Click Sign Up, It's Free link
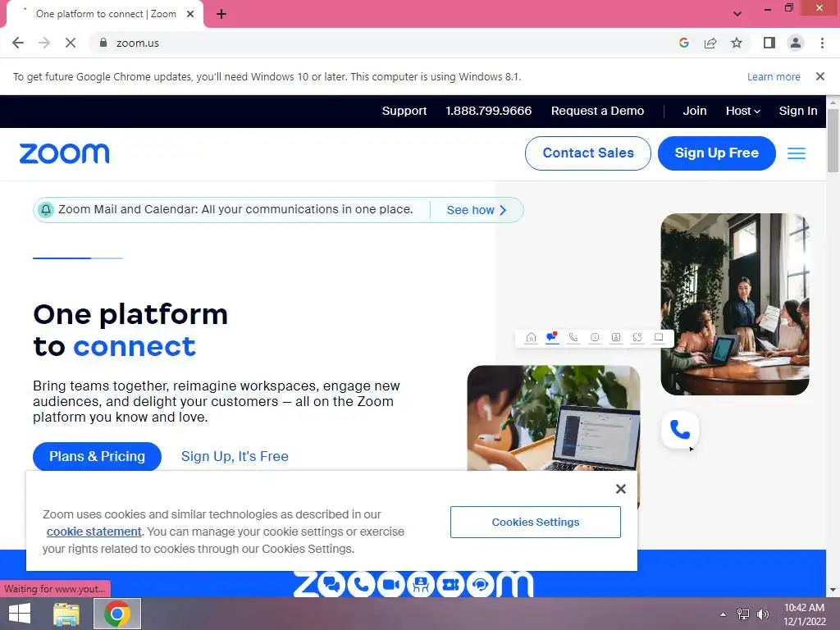This screenshot has height=630, width=840. 235,456
